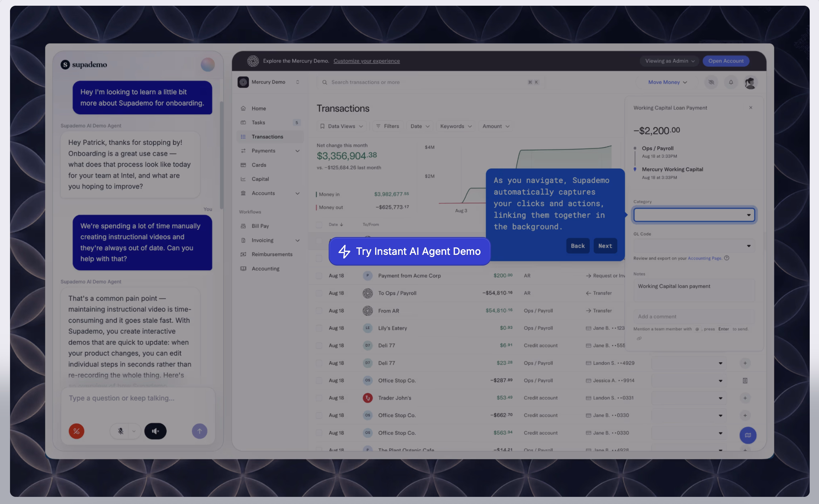Check the Trader John's row checkbox
The height and width of the screenshot is (504, 819).
click(319, 398)
